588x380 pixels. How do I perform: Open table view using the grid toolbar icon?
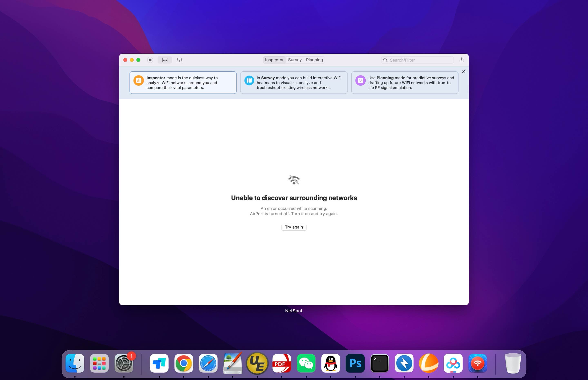coord(164,60)
